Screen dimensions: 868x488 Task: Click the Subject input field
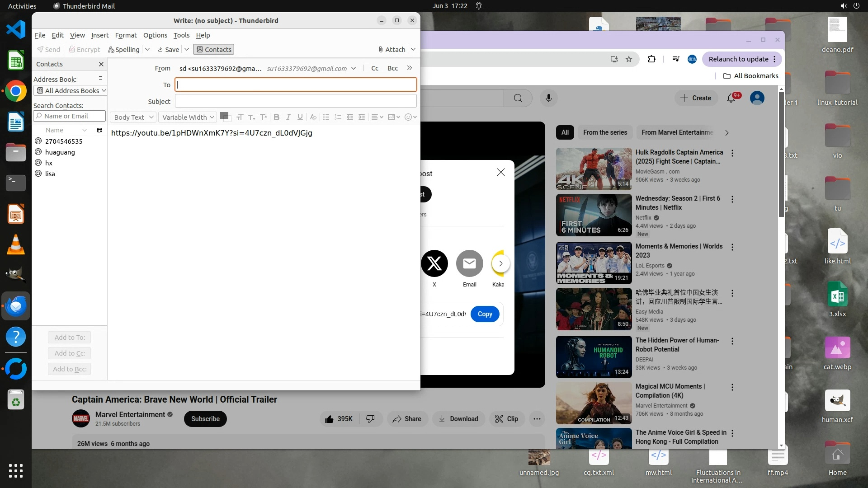[x=296, y=101]
